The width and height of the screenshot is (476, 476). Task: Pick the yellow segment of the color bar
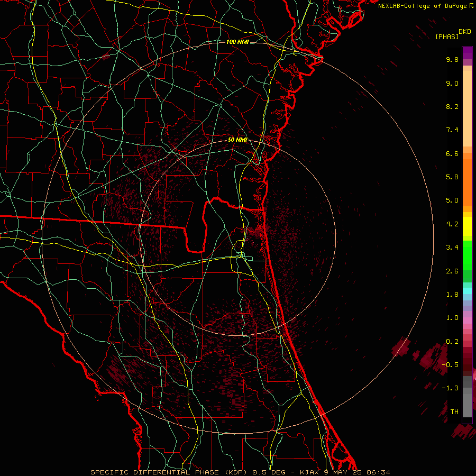tap(467, 226)
